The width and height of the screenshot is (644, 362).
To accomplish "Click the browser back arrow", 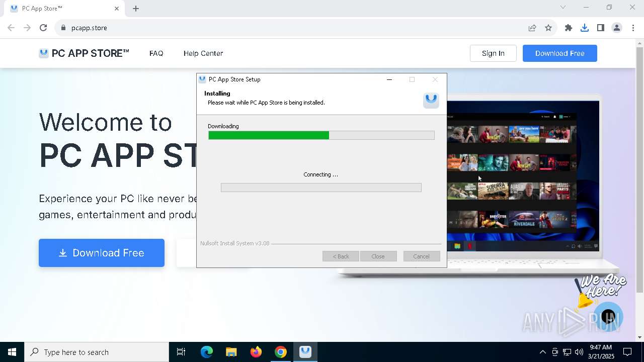I will 11,28.
